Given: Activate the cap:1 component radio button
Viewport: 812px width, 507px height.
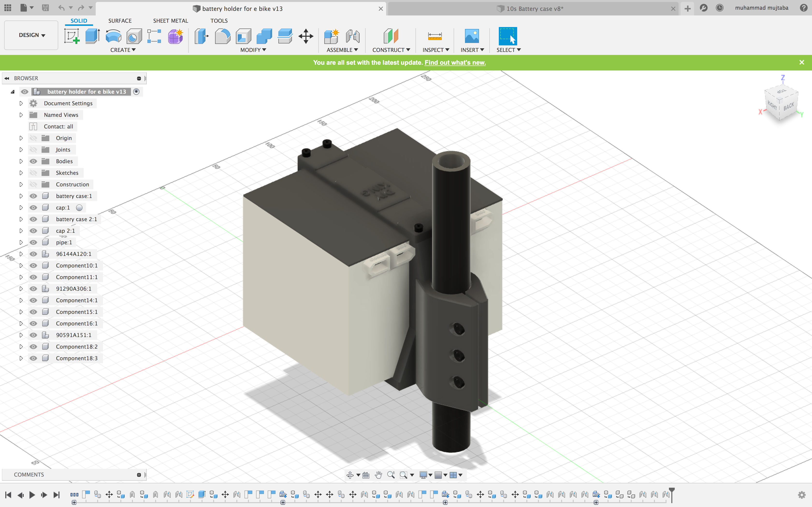Looking at the screenshot, I should click(79, 208).
